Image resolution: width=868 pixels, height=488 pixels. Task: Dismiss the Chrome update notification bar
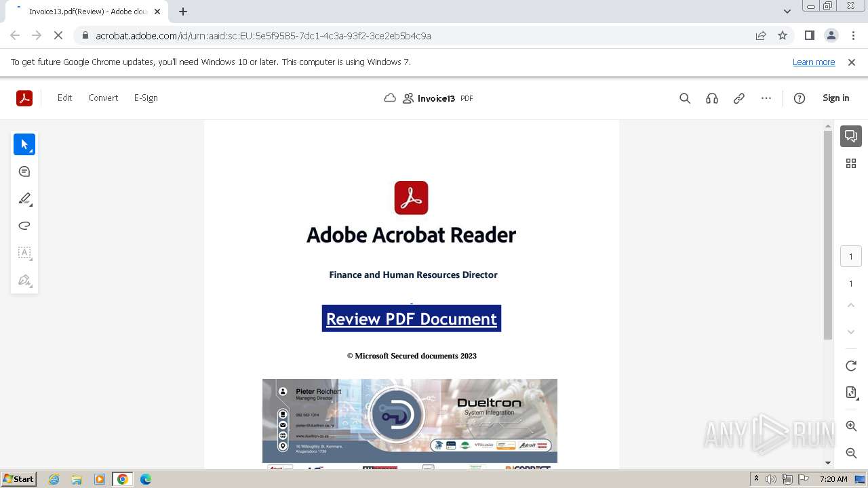pos(852,62)
